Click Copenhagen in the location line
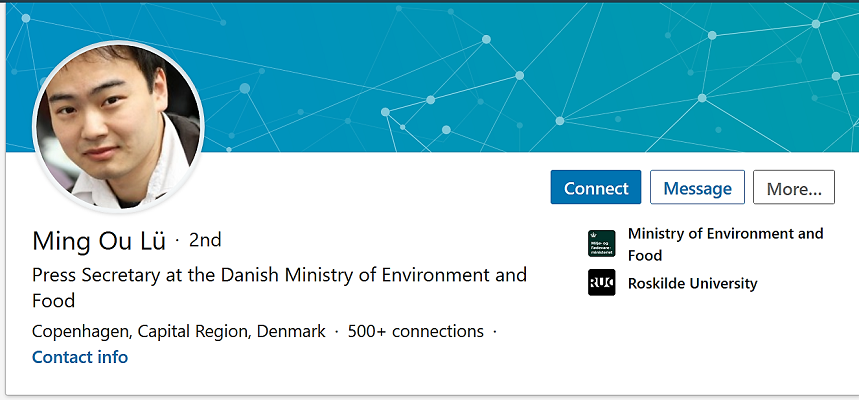 (x=81, y=332)
